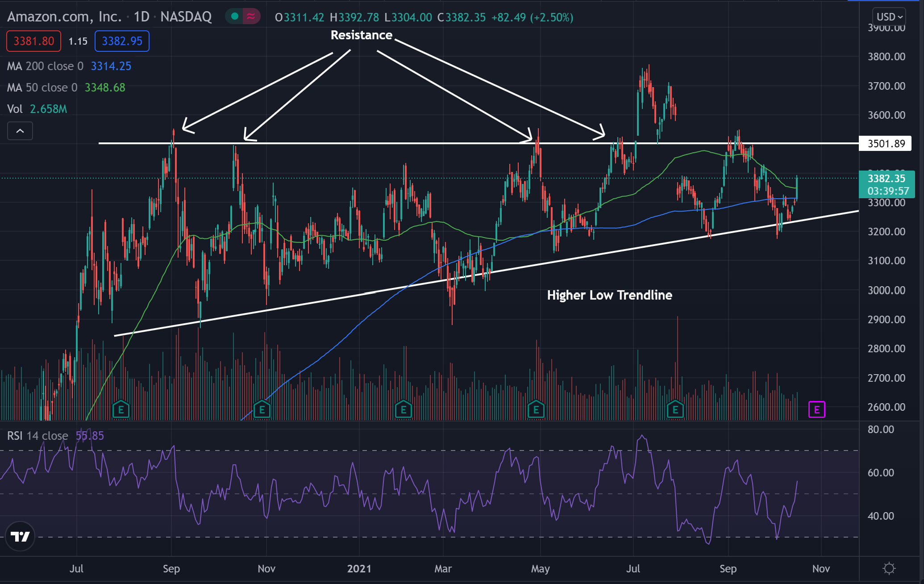Click the earnings marker near February 2021

click(404, 409)
